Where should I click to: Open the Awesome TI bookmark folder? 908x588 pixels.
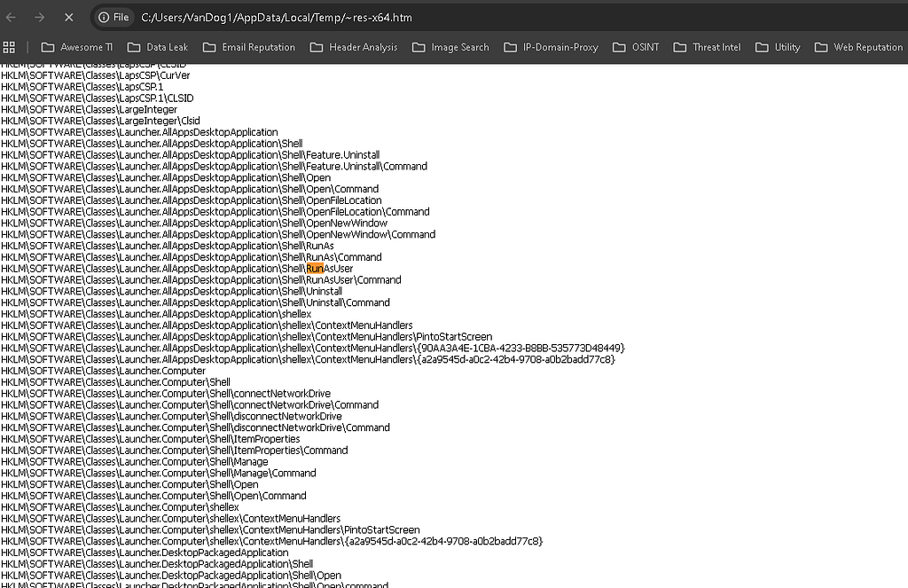coord(77,48)
